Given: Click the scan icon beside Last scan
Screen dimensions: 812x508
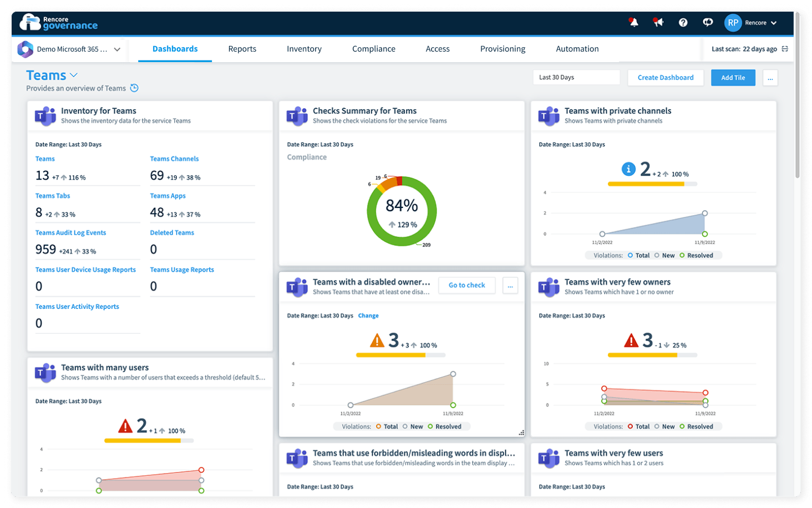Looking at the screenshot, I should click(x=785, y=49).
